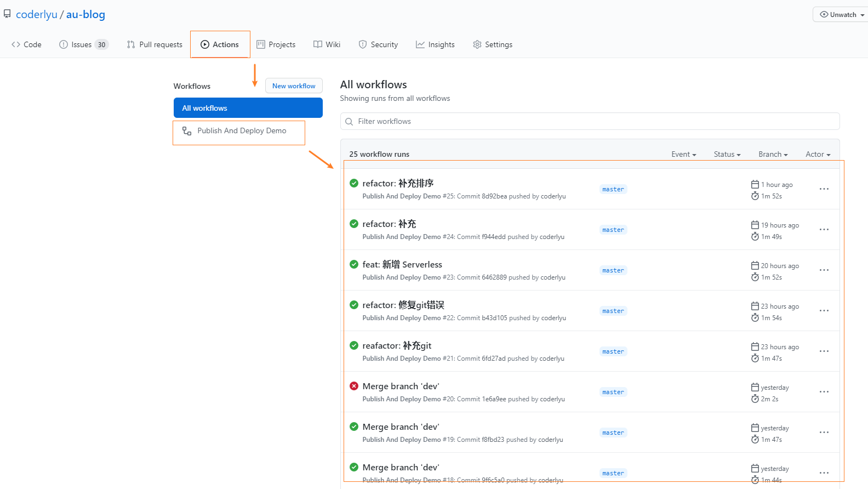Click stopwatch icon next to '2m 2s'
The image size is (868, 489).
[755, 399]
